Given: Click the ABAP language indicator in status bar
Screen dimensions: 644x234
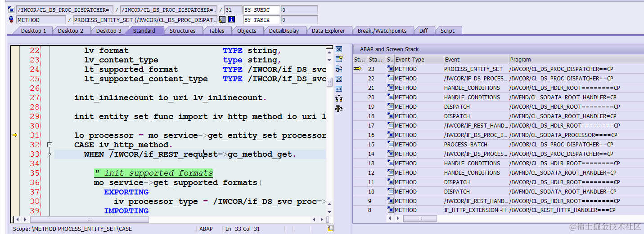Looking at the screenshot, I should (x=206, y=229).
